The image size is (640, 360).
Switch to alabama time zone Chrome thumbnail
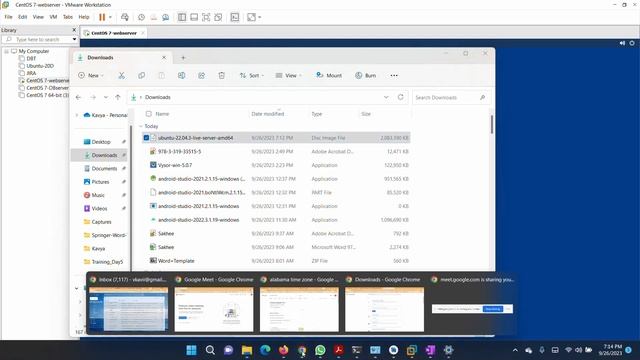[x=299, y=309]
